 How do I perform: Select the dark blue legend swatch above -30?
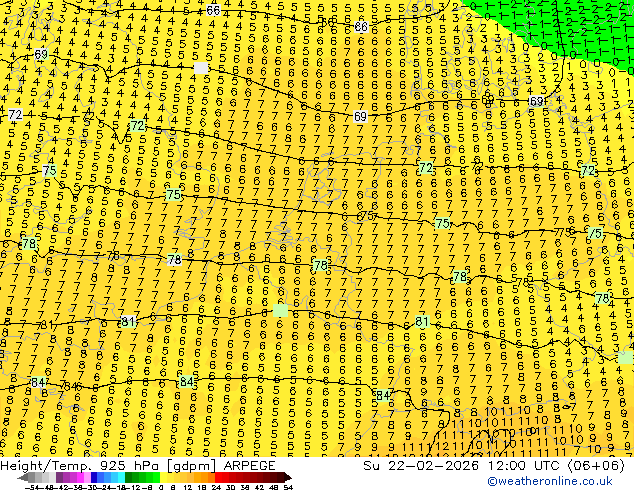click(x=94, y=477)
